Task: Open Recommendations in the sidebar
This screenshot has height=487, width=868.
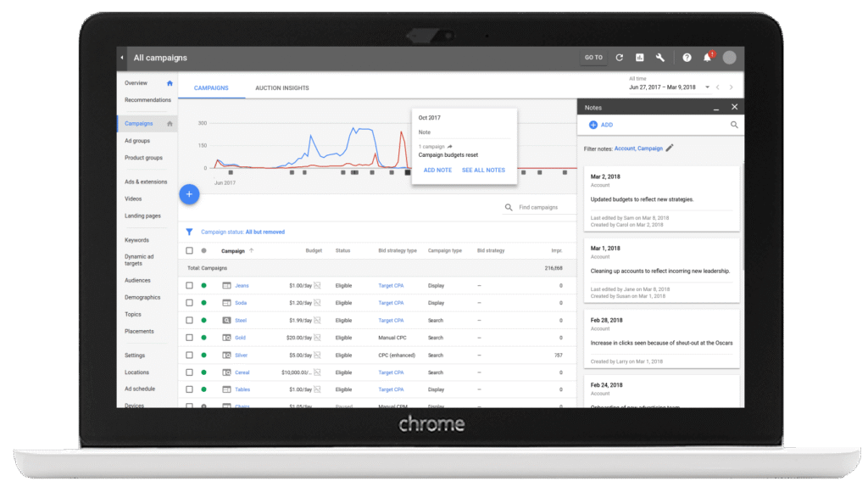Action: [x=147, y=100]
